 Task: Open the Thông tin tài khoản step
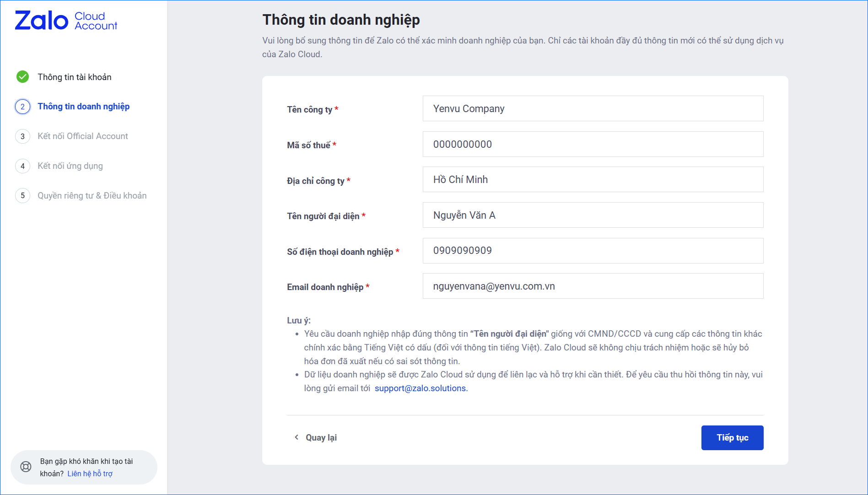pos(74,77)
